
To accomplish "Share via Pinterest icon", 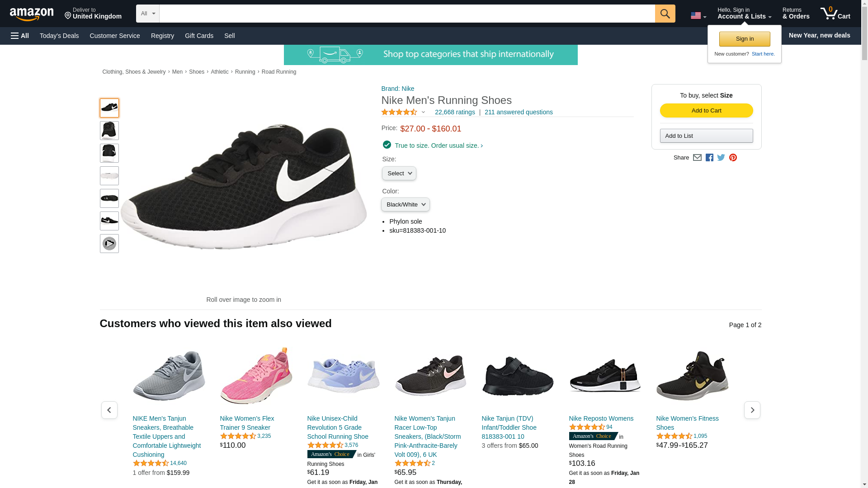I will (x=733, y=158).
